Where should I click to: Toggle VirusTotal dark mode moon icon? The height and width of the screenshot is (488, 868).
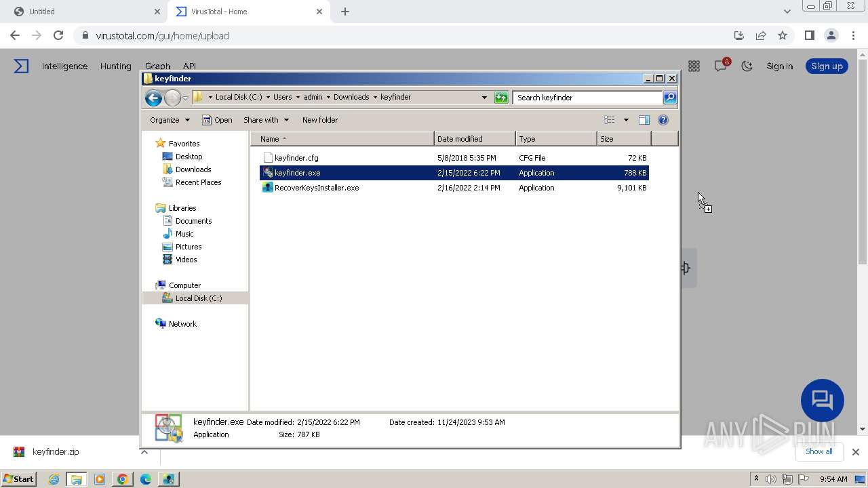(747, 66)
